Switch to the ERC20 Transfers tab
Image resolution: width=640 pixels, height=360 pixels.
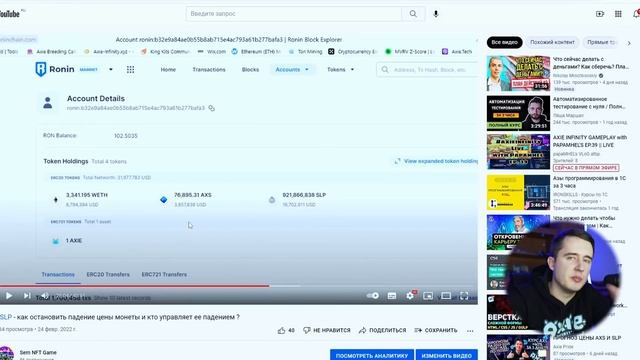tap(108, 274)
